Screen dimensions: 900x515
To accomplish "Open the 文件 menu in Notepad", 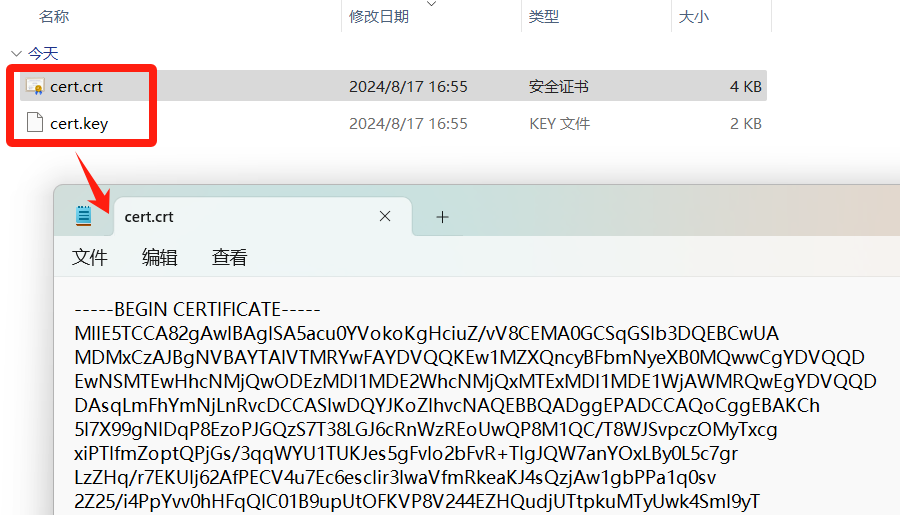I will pos(89,257).
